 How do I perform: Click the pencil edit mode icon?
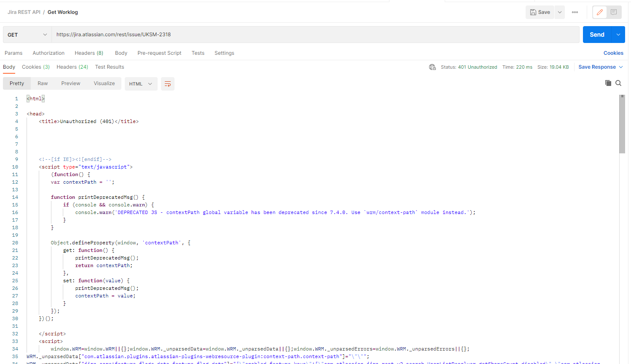[x=599, y=12]
